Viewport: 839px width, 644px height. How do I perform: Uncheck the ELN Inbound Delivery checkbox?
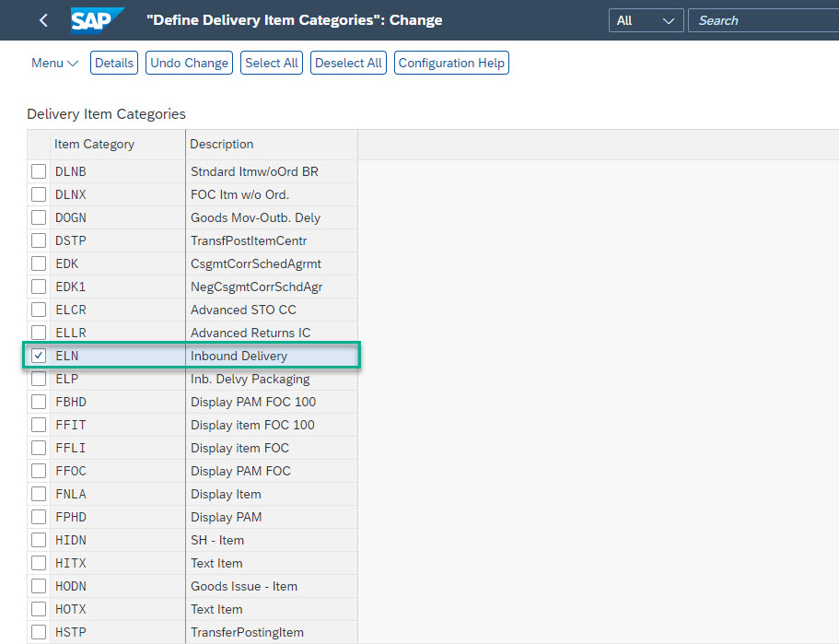pos(39,356)
